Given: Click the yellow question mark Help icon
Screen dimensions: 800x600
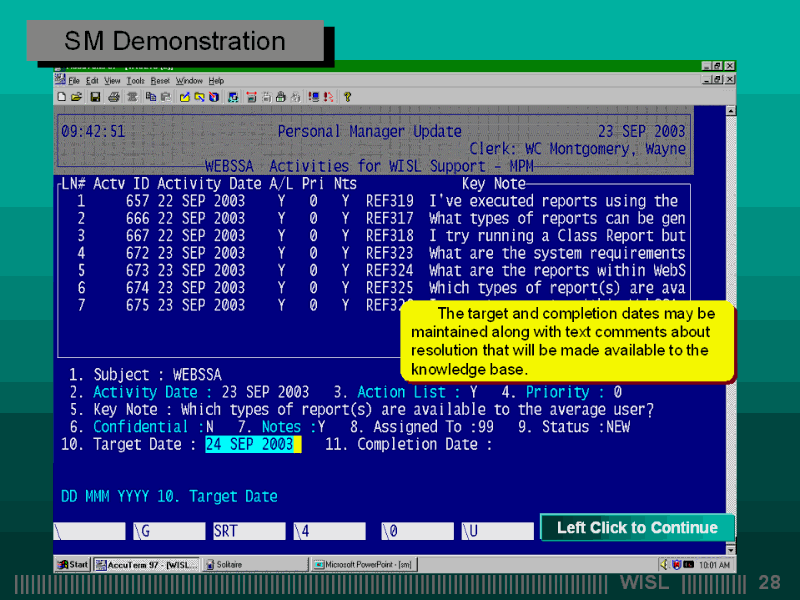Looking at the screenshot, I should 347,97.
